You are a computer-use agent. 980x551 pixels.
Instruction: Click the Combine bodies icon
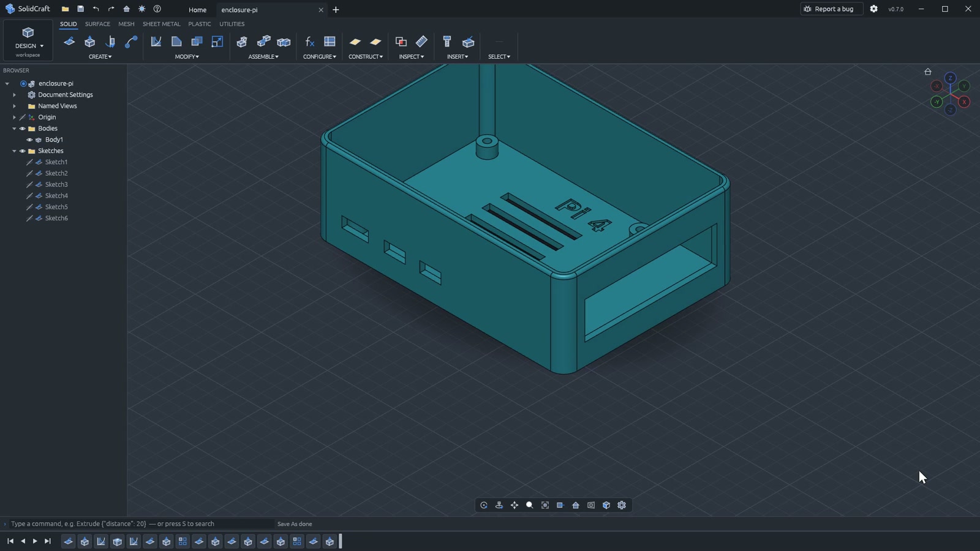pyautogui.click(x=197, y=42)
